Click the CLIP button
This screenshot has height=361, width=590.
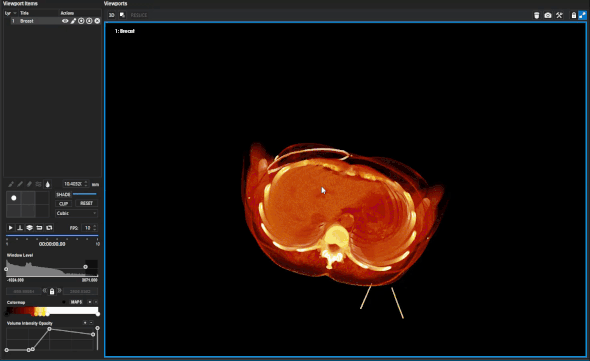63,204
